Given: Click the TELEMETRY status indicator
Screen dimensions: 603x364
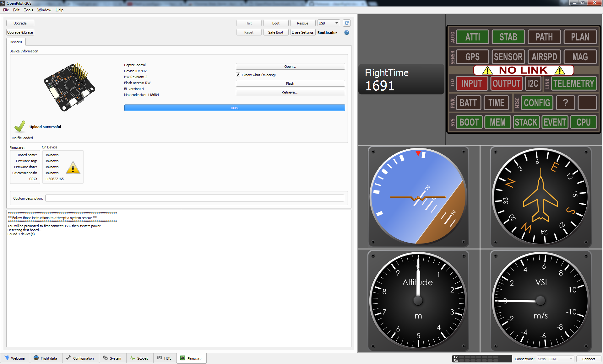Looking at the screenshot, I should point(573,83).
